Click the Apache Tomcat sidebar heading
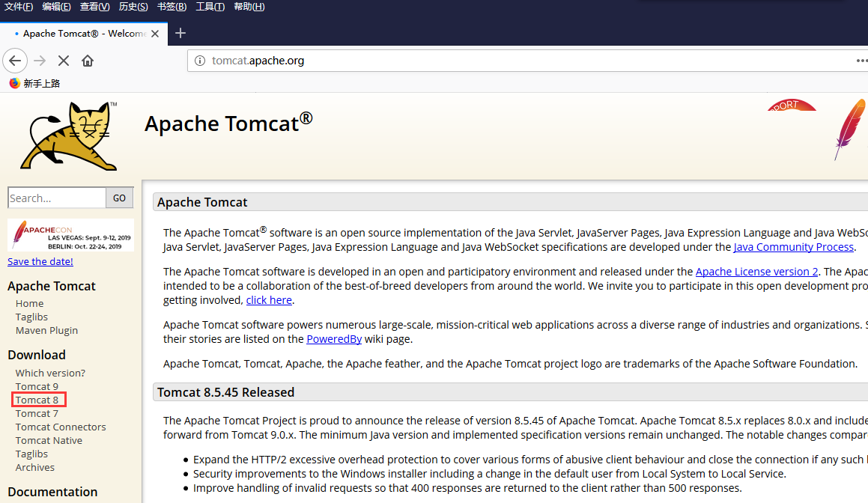The image size is (868, 503). tap(52, 286)
